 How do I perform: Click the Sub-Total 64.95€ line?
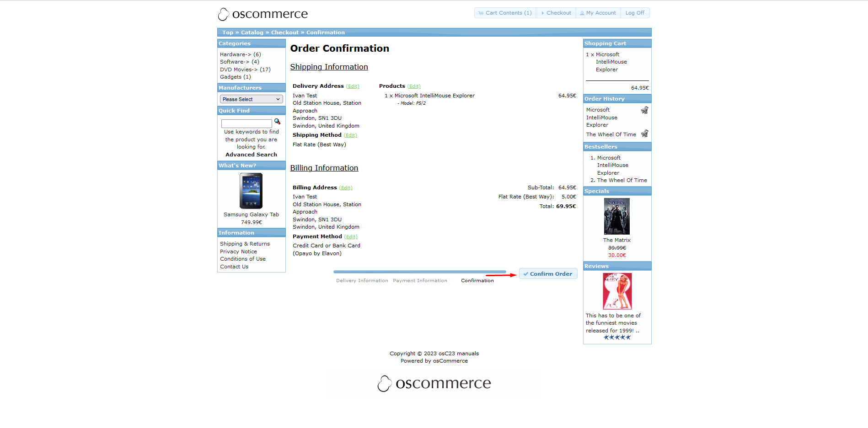[552, 187]
